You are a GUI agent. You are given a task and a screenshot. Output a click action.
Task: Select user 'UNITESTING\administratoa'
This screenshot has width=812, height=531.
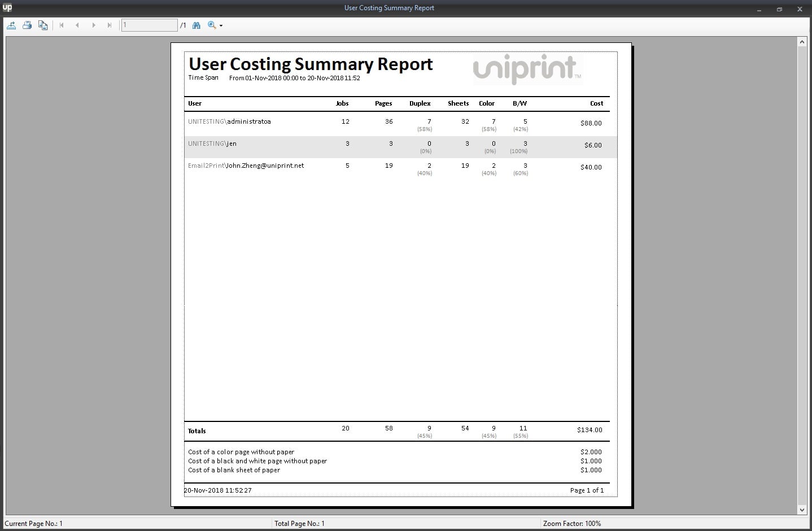coord(229,121)
